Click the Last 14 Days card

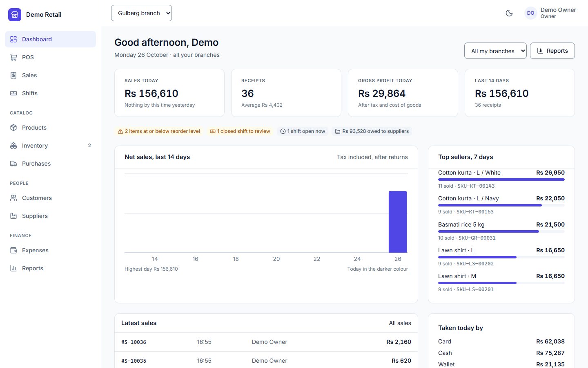point(520,93)
